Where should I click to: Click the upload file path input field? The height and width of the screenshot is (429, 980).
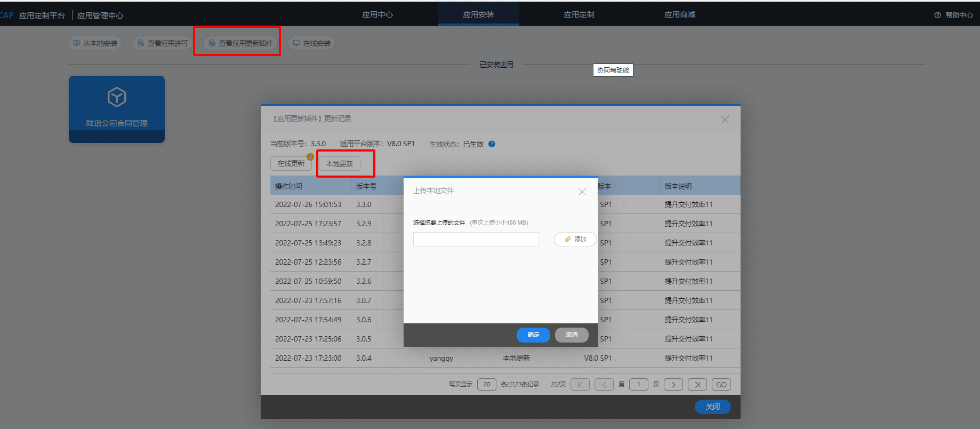point(476,239)
